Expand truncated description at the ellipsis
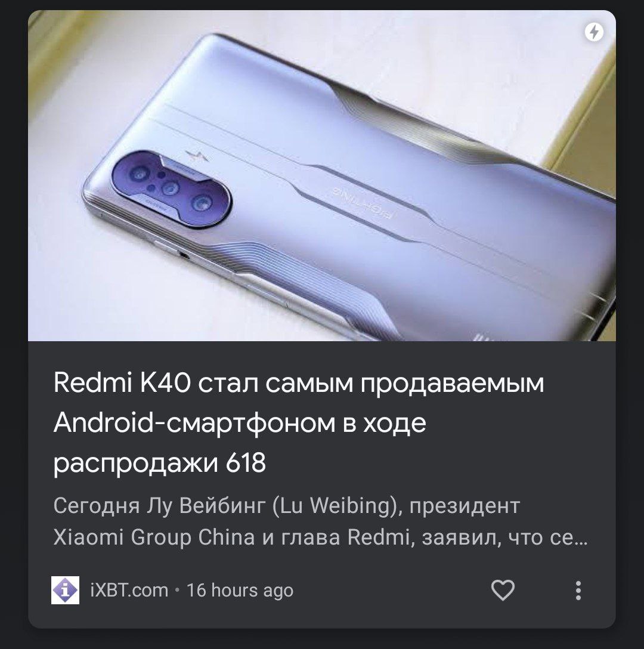 [x=581, y=538]
